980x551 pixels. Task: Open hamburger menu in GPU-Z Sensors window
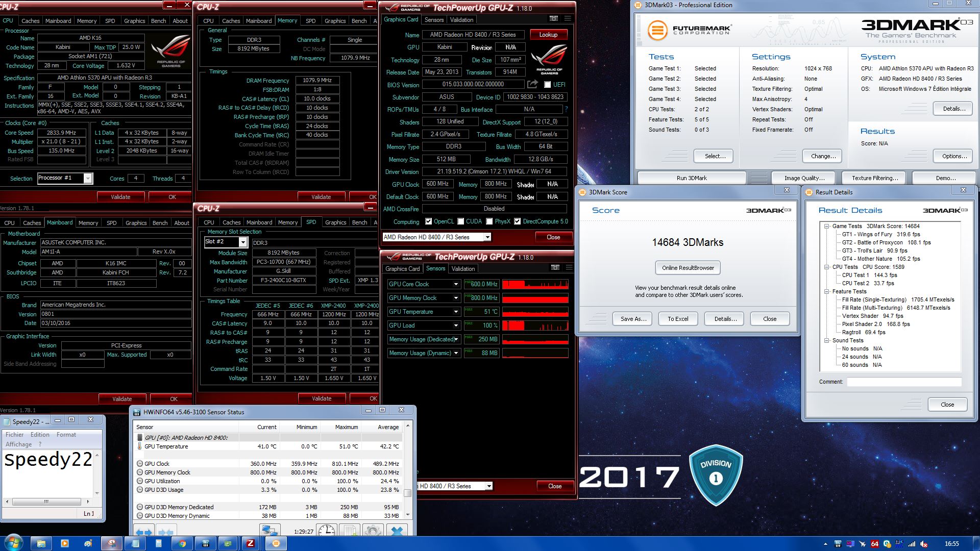(569, 268)
